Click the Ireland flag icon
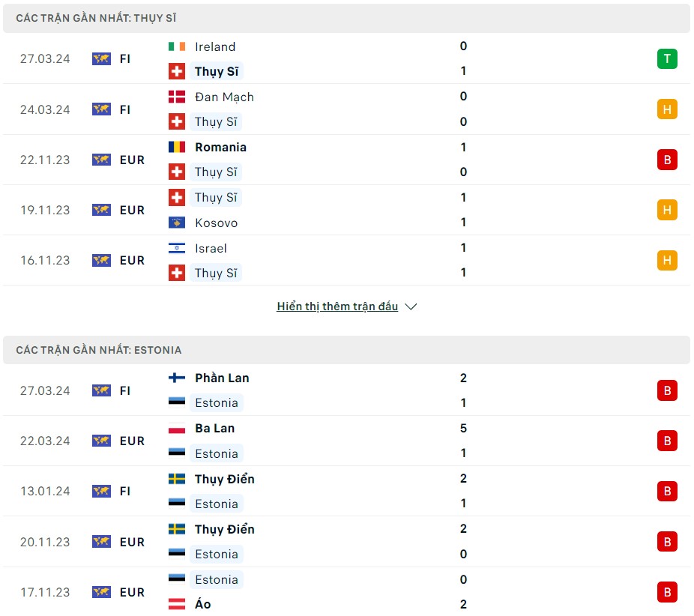This screenshot has width=694, height=616. point(177,46)
